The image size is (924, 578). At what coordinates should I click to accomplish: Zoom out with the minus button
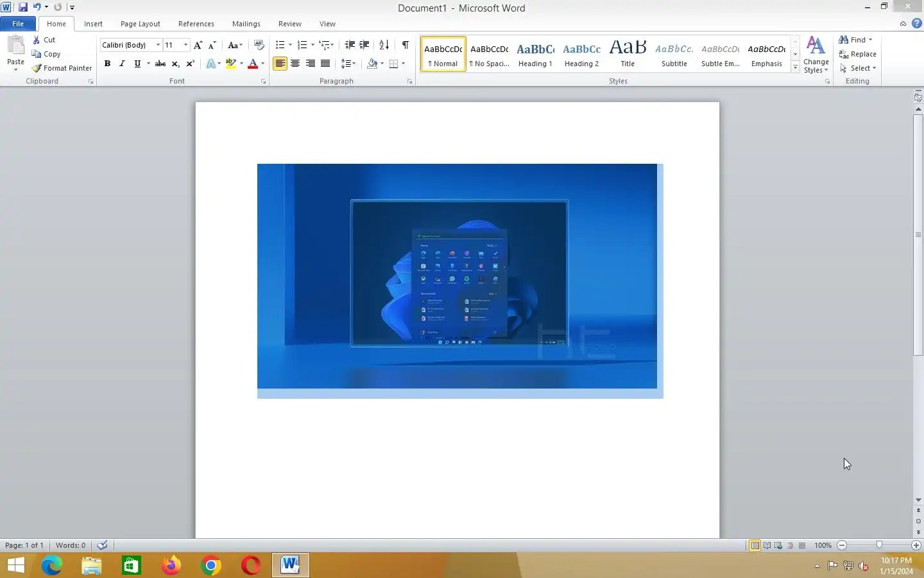(x=842, y=545)
